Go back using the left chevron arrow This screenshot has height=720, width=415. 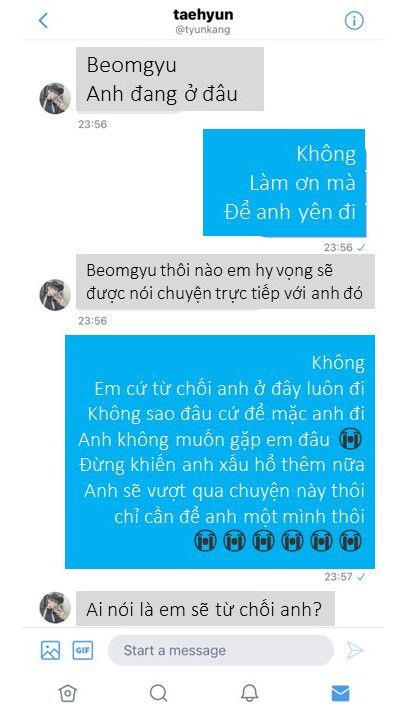(43, 20)
